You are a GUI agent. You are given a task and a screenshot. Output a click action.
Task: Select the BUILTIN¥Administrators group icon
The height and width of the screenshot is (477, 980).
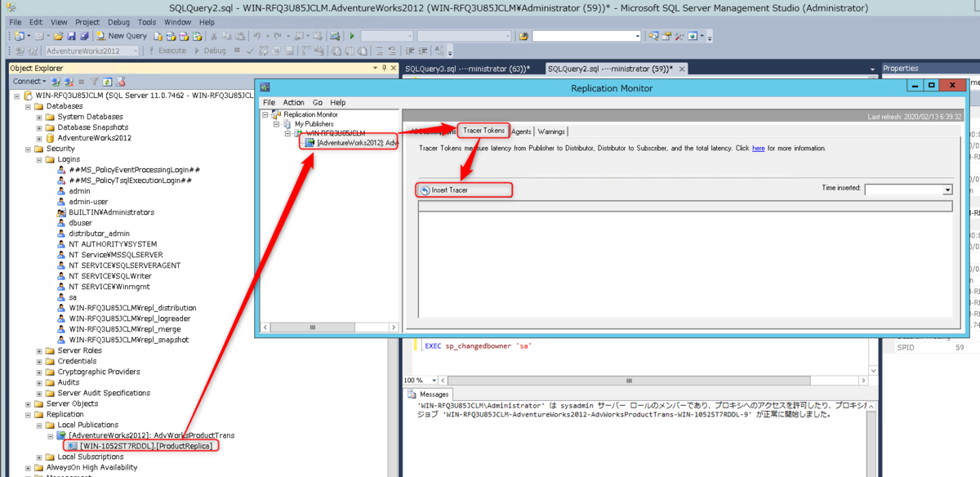click(61, 212)
